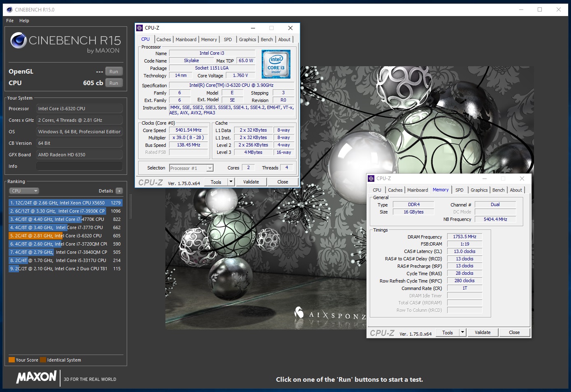Select ranking row Intel Xeon CPU X5650
Image resolution: width=571 pixels, height=392 pixels.
pos(65,203)
